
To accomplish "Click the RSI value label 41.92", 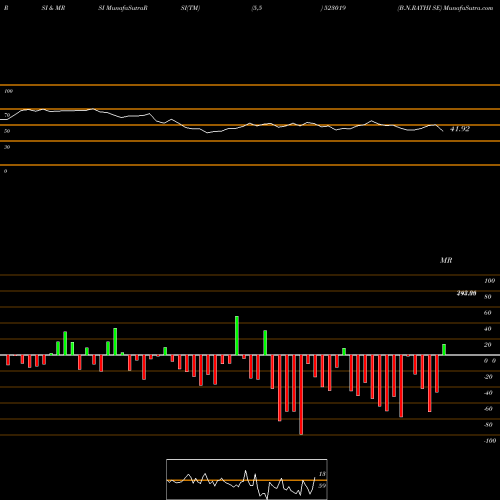I will (x=460, y=129).
